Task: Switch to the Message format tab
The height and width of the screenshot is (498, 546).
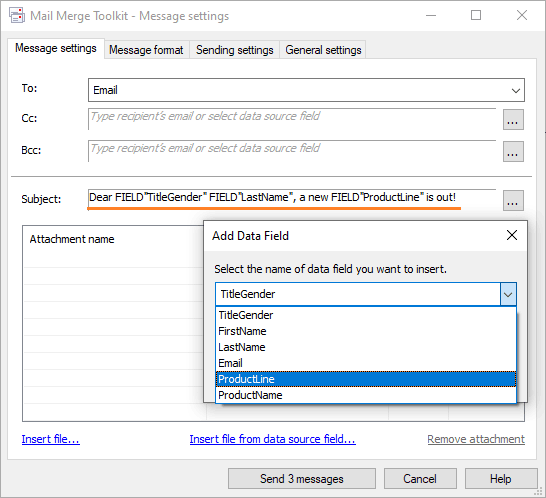Action: pyautogui.click(x=146, y=50)
